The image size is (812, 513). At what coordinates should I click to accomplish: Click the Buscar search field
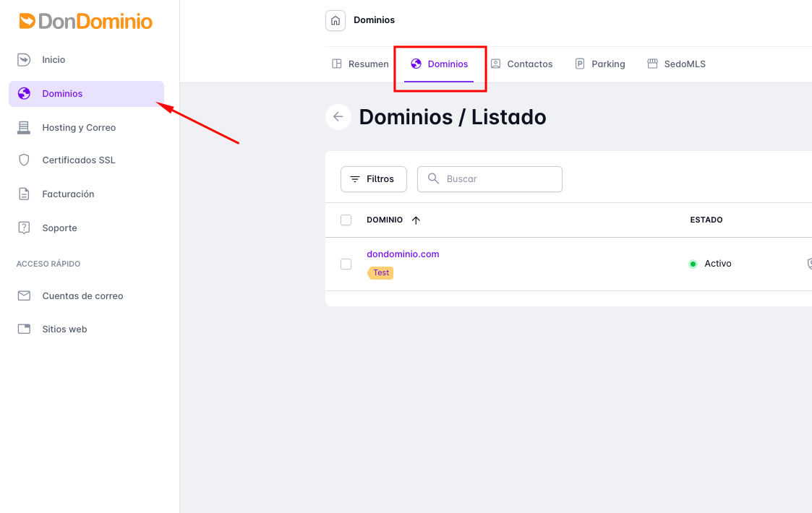tap(499, 179)
